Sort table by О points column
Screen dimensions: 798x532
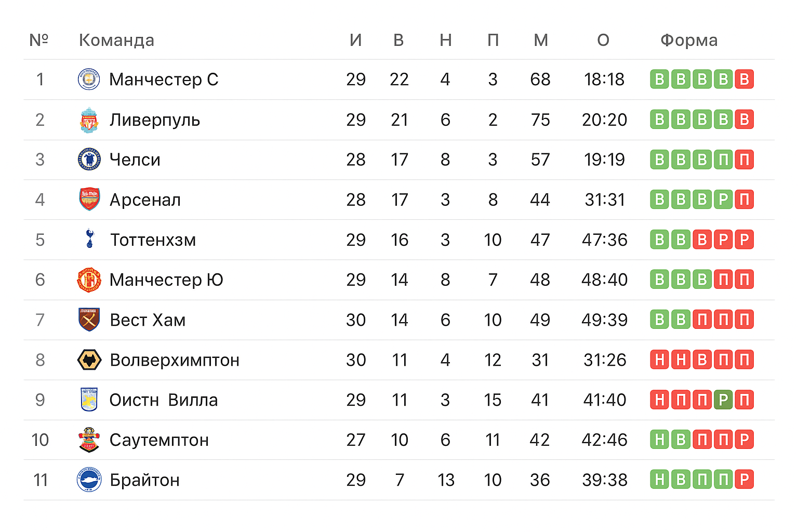coord(603,41)
